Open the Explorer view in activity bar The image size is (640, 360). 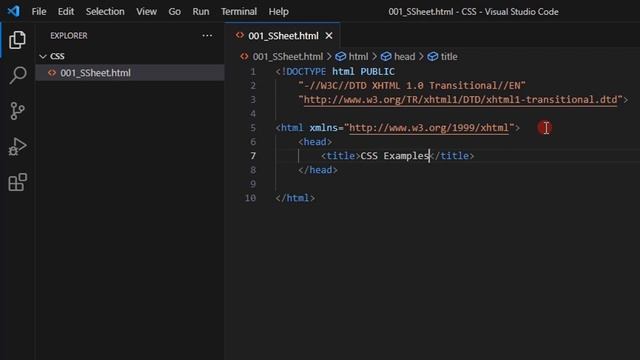point(17,40)
